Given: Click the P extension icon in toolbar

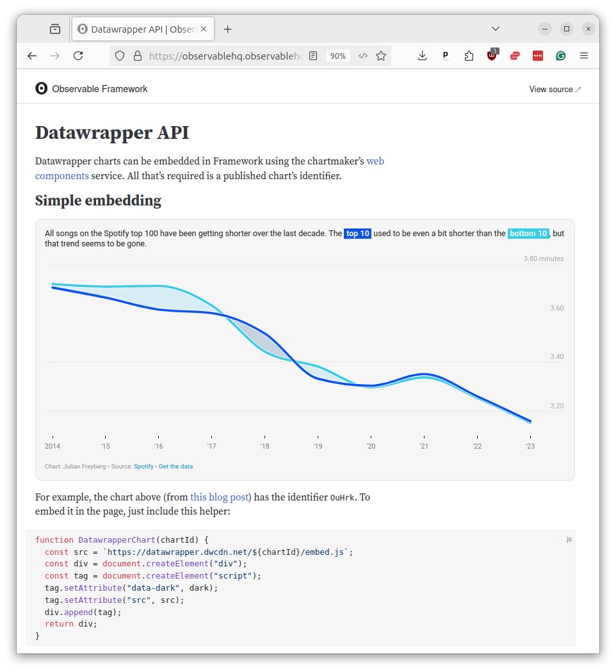Looking at the screenshot, I should 446,55.
